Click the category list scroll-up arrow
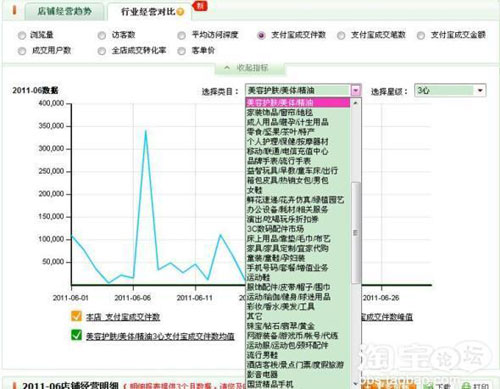This screenshot has height=389, width=500. [356, 103]
